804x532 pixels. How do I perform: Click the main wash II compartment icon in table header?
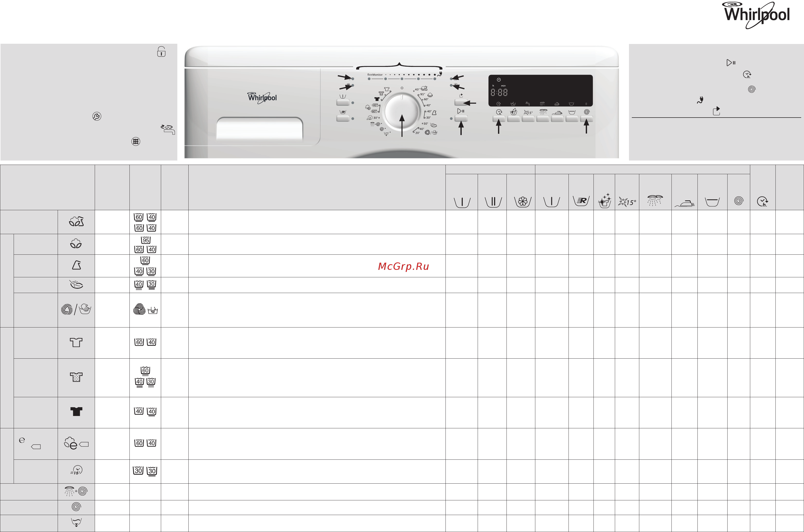[x=493, y=202]
